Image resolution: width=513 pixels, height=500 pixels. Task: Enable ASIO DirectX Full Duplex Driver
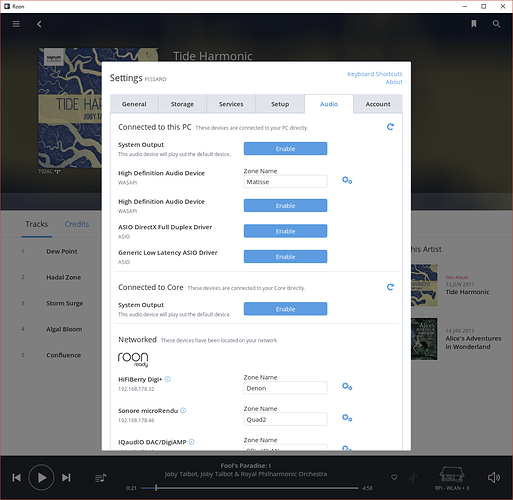285,231
